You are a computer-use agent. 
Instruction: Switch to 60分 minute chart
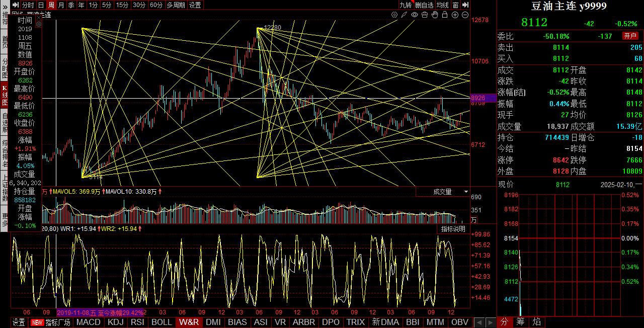pos(156,5)
